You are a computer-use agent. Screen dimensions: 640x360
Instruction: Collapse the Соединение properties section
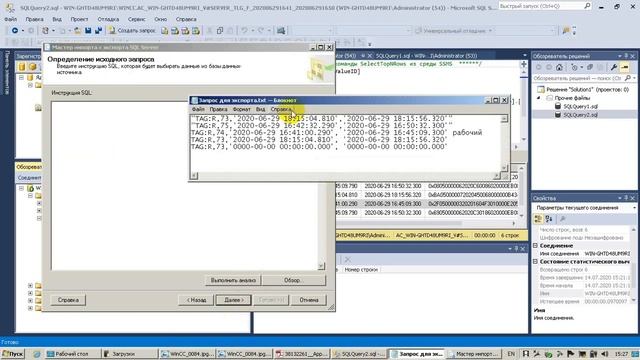click(536, 245)
